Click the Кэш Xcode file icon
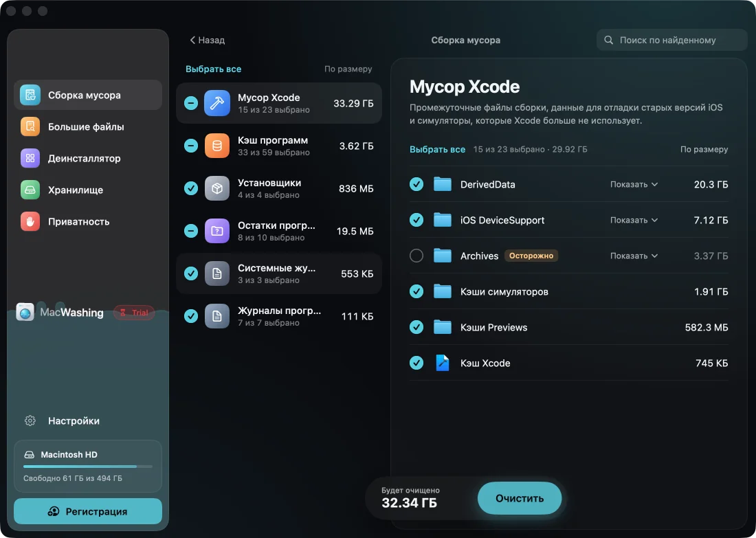This screenshot has width=756, height=538. [442, 363]
